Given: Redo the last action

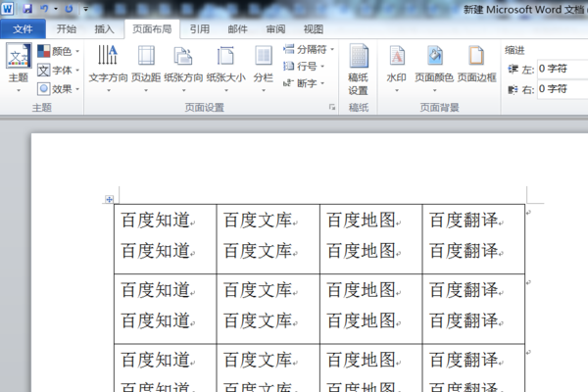Looking at the screenshot, I should 69,8.
